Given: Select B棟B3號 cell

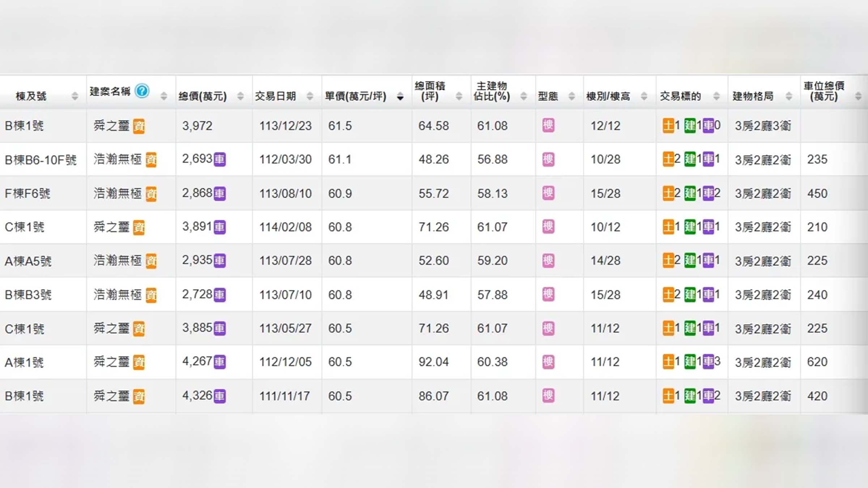Looking at the screenshot, I should [x=28, y=295].
